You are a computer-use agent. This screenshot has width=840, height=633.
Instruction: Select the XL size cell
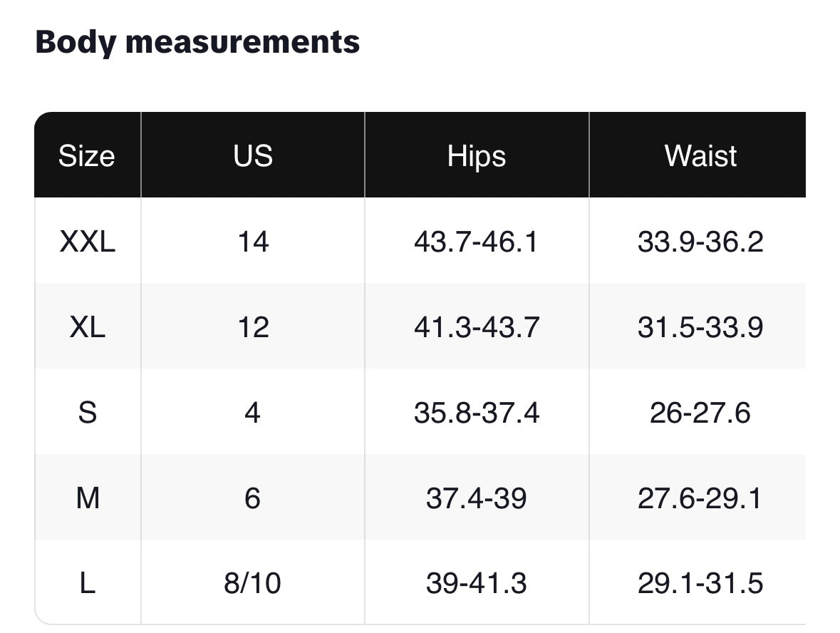[87, 327]
